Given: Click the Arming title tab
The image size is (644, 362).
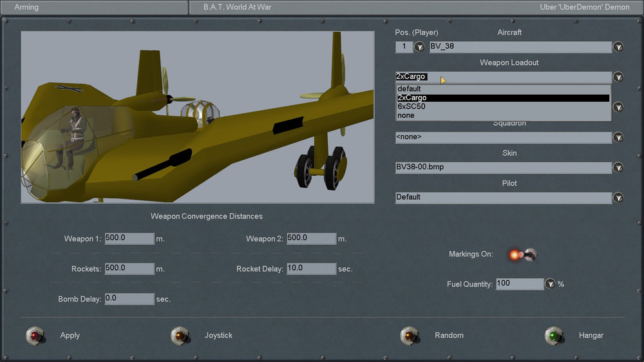Looking at the screenshot, I should (26, 7).
